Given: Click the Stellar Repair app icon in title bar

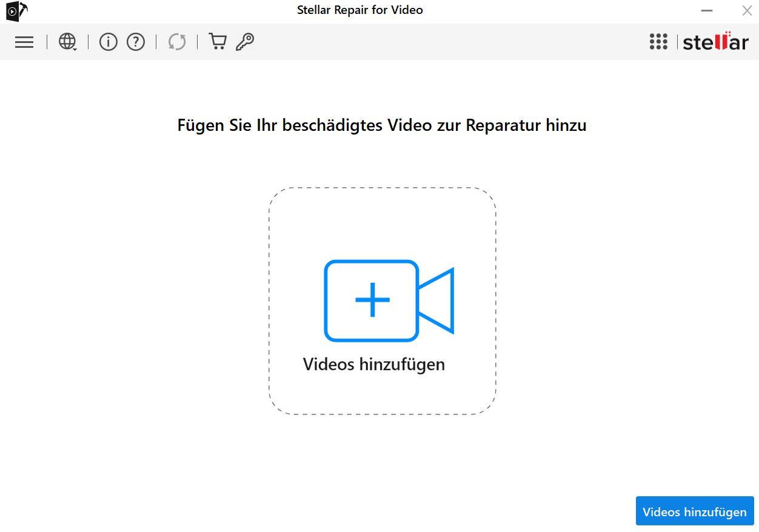Looking at the screenshot, I should (16, 11).
